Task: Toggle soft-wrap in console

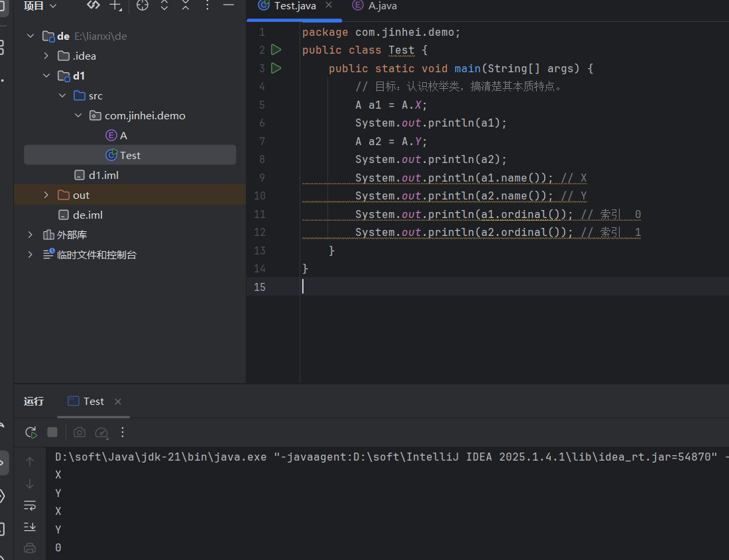Action: click(30, 505)
